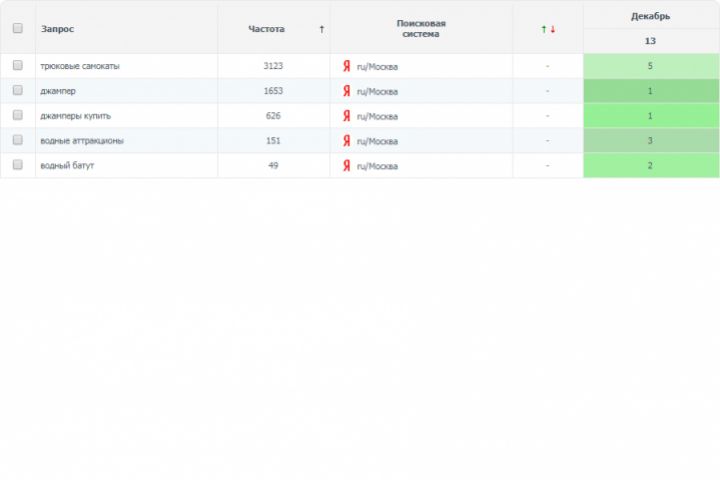Open the query джамперы купить
The image size is (720, 480).
[x=76, y=116]
